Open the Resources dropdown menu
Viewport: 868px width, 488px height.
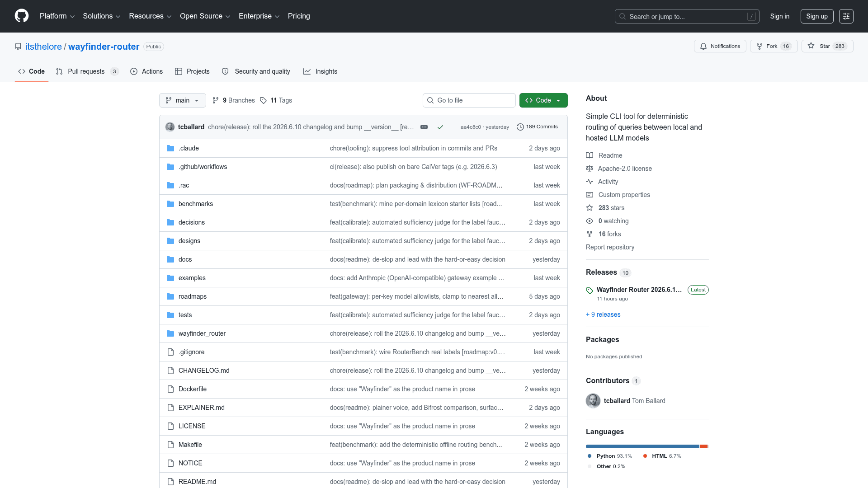[150, 16]
